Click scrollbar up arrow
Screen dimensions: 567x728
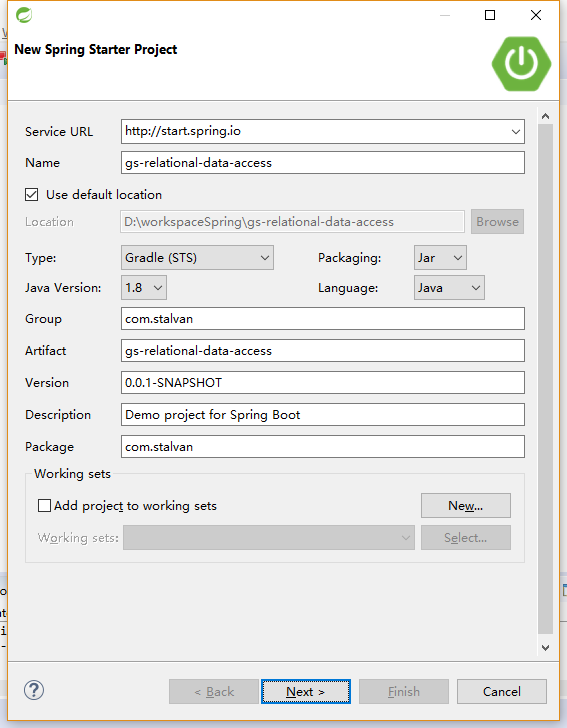[x=546, y=116]
